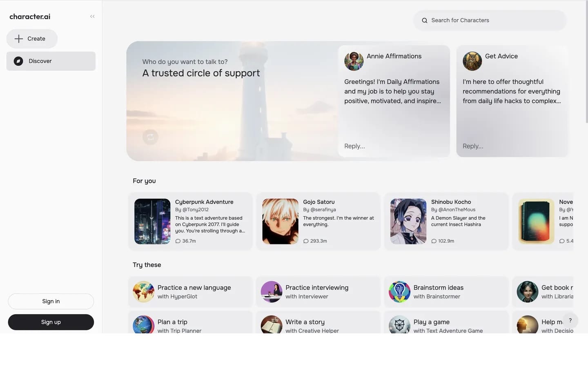The width and height of the screenshot is (588, 366).
Task: Select Practice interviewing card
Action: tap(318, 292)
